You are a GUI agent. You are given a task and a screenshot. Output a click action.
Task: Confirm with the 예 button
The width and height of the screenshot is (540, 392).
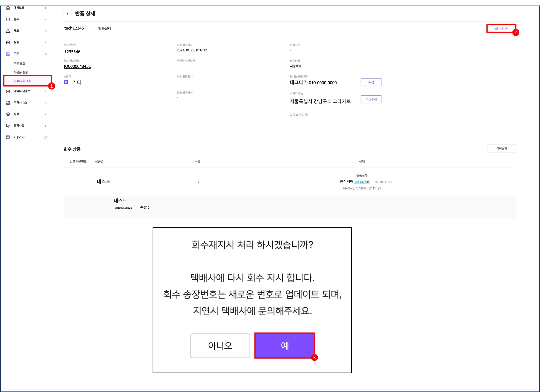point(285,345)
